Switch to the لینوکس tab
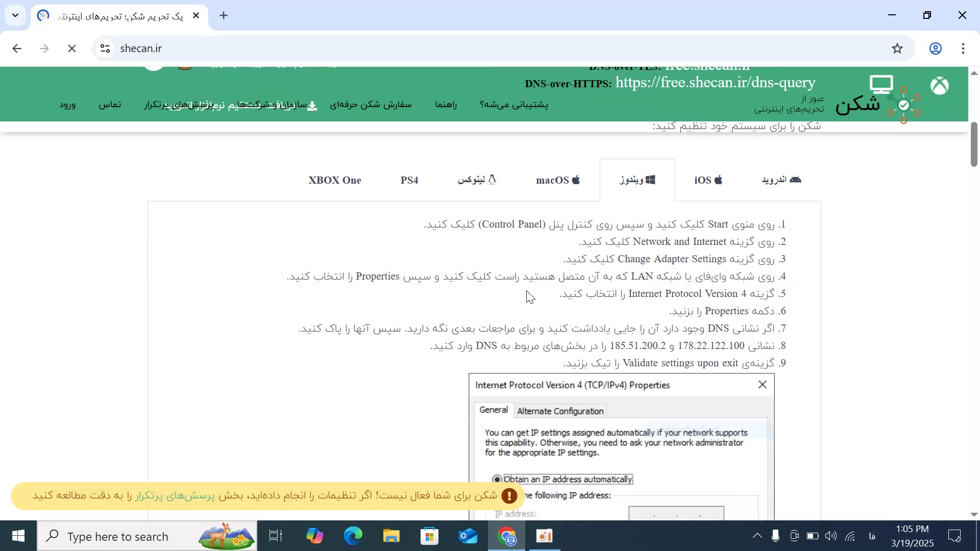980x551 pixels. (x=477, y=180)
